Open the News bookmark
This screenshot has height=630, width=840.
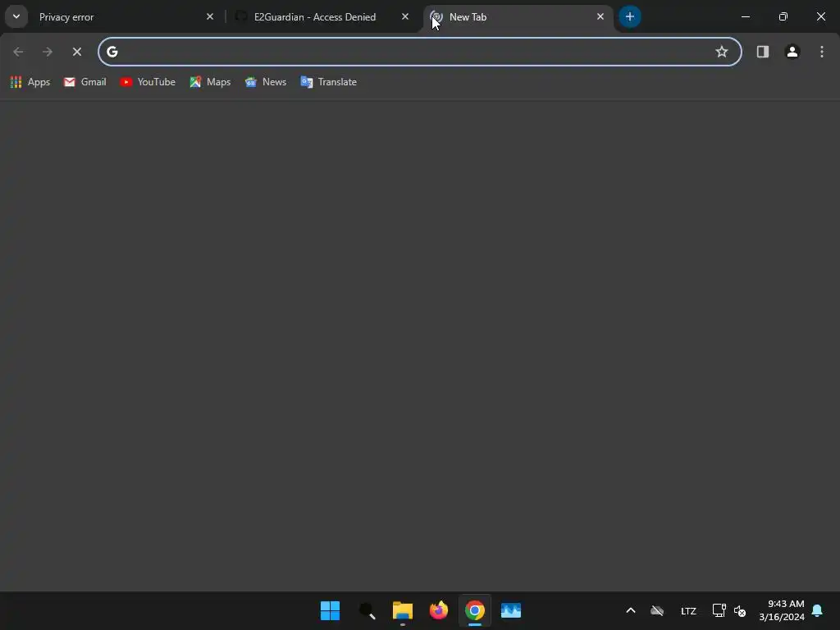[x=266, y=82]
